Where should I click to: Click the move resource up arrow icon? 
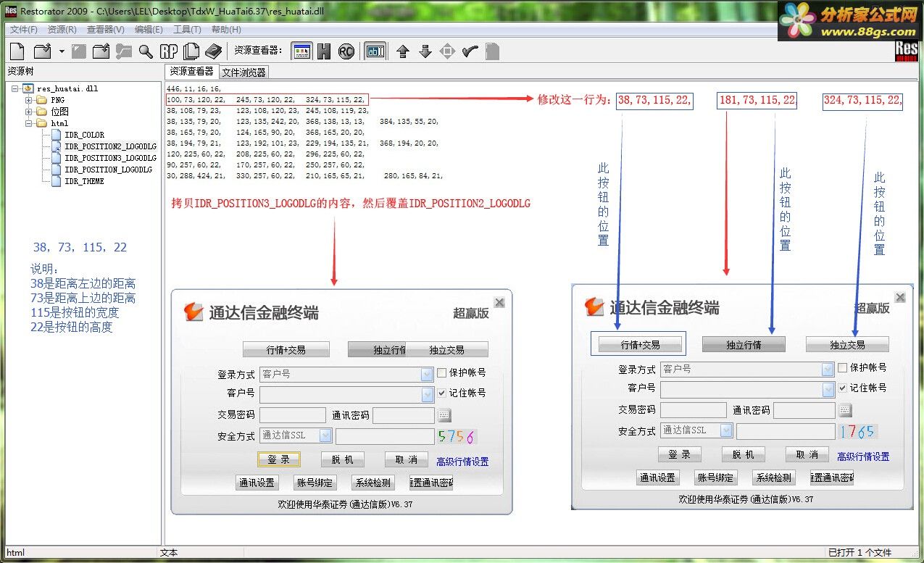coord(403,51)
